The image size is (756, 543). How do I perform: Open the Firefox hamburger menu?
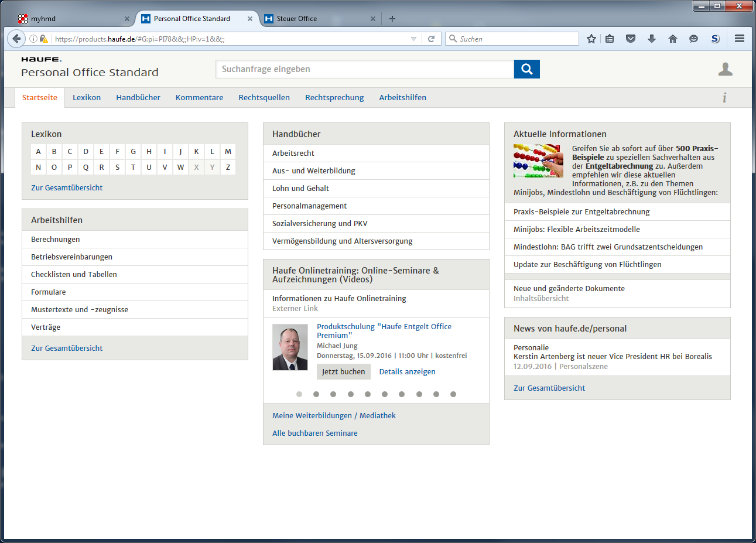click(x=740, y=39)
